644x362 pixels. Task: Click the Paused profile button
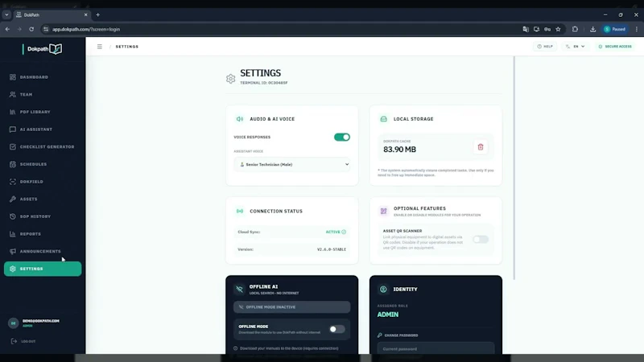click(x=615, y=29)
